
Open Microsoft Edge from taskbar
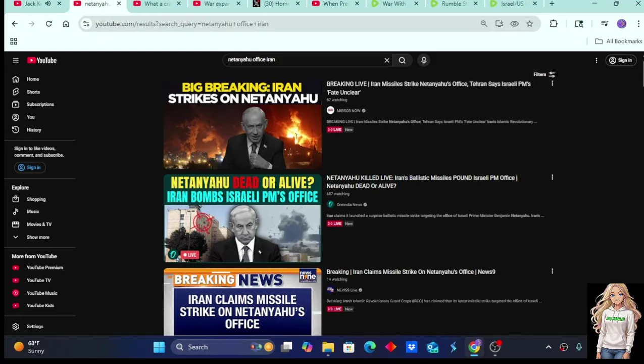tap(370, 347)
